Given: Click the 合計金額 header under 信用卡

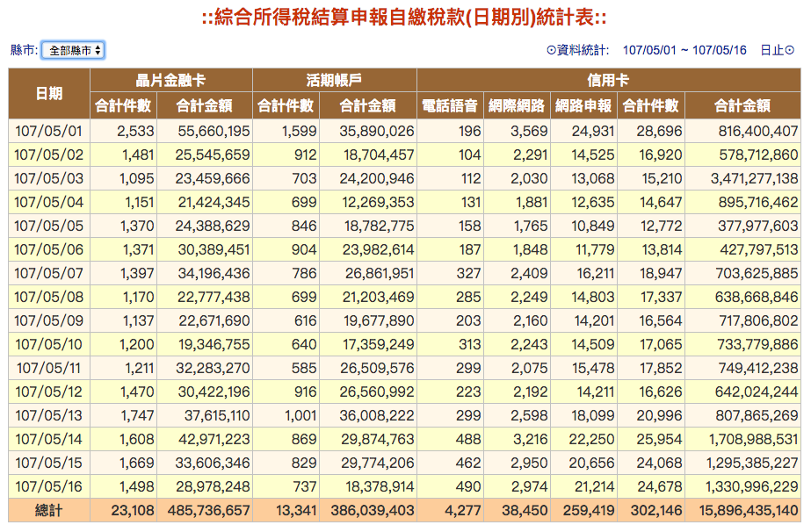Looking at the screenshot, I should (x=742, y=106).
